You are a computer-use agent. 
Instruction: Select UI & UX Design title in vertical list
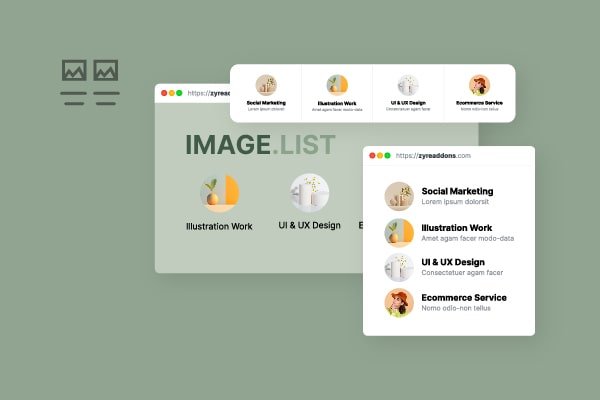454,262
